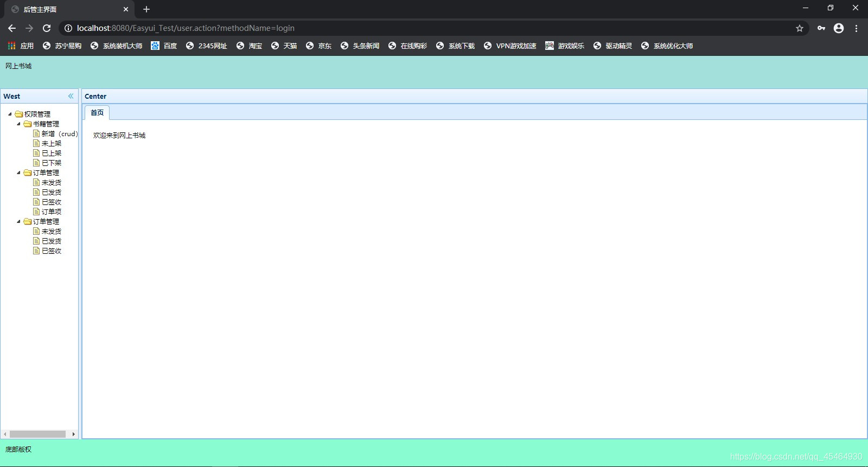
Task: Open the 游戏娱乐 bookmark
Action: [x=565, y=46]
